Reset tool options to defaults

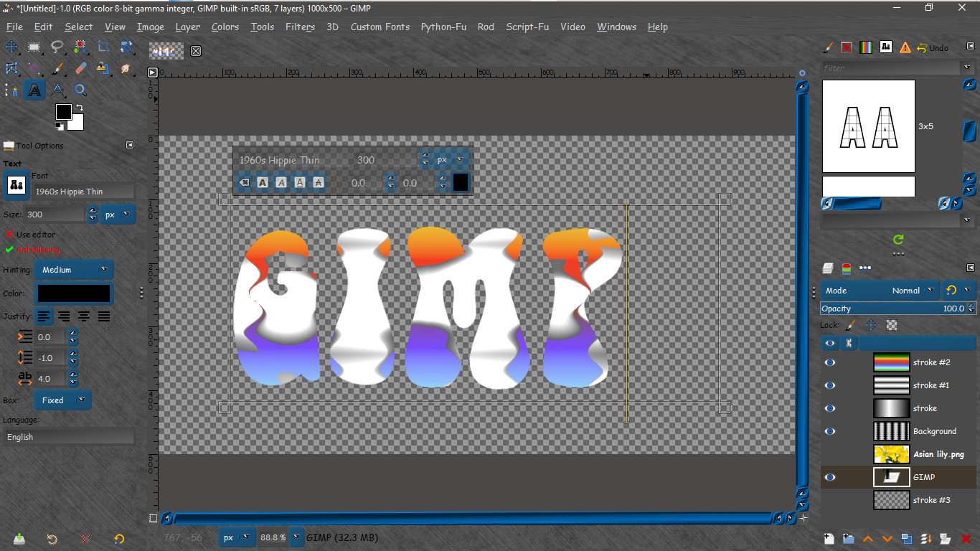click(x=119, y=539)
